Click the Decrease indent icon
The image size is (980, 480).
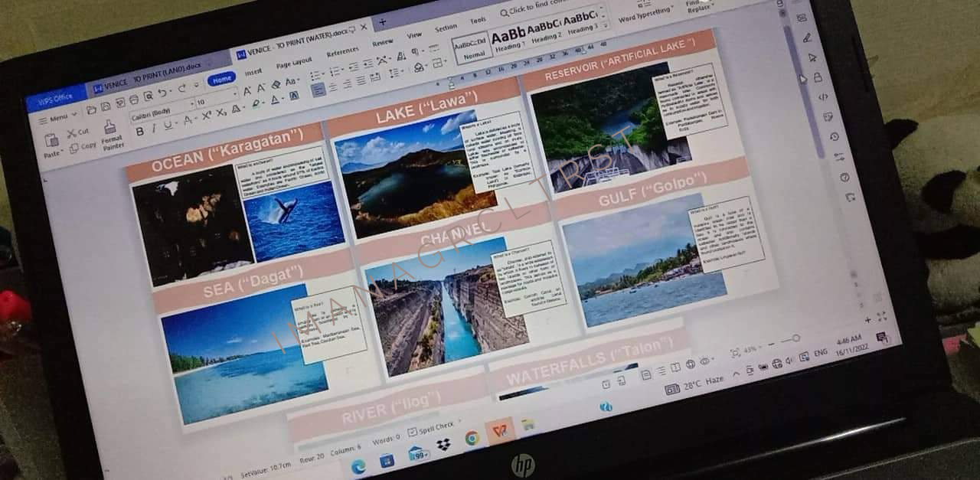coord(354,67)
